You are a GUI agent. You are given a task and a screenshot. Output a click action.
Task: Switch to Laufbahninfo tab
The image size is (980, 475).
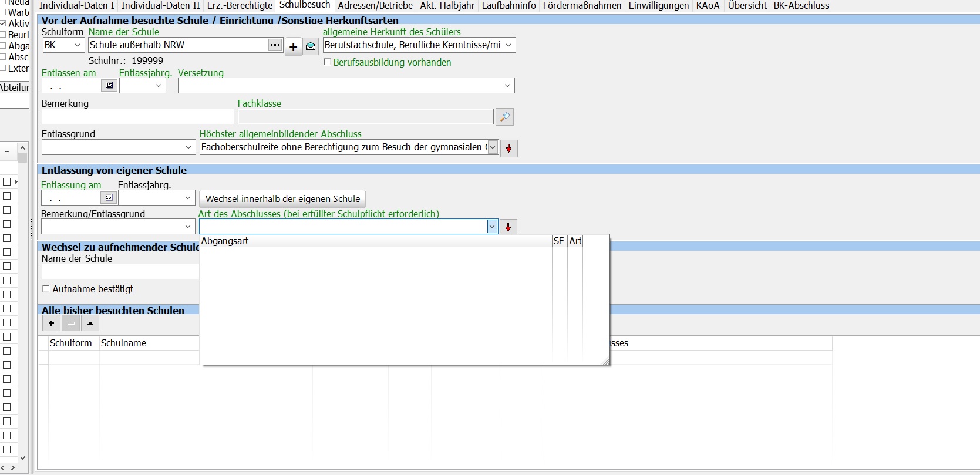[509, 6]
